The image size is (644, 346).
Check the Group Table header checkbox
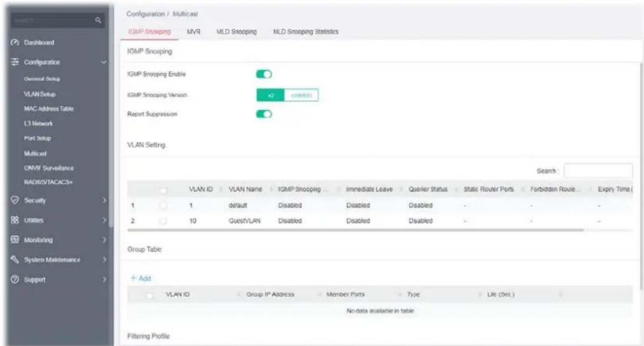click(x=150, y=295)
